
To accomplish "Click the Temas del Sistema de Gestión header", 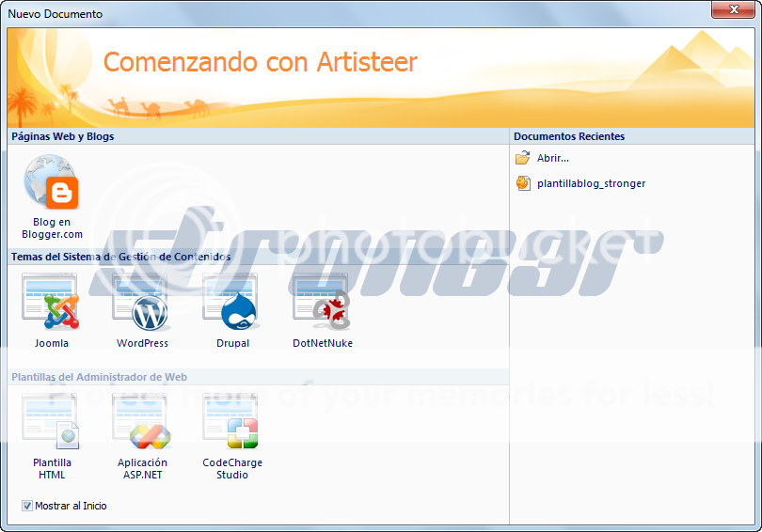I will point(121,257).
